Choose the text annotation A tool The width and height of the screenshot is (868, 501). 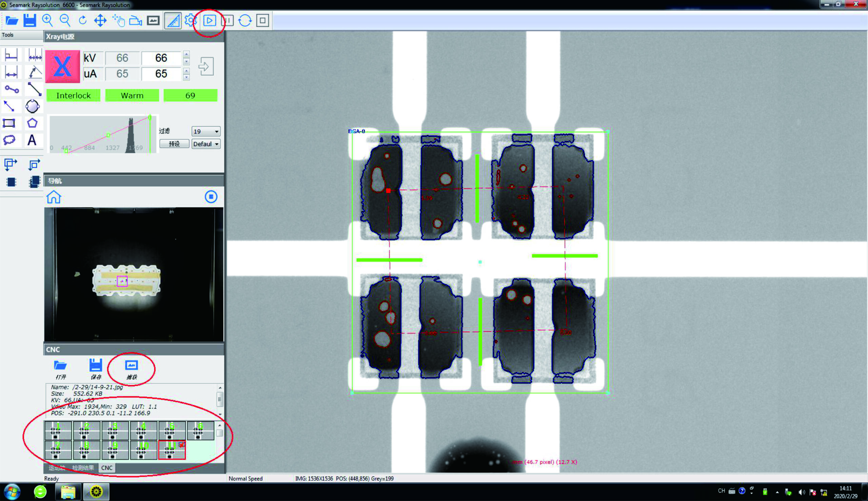[32, 140]
